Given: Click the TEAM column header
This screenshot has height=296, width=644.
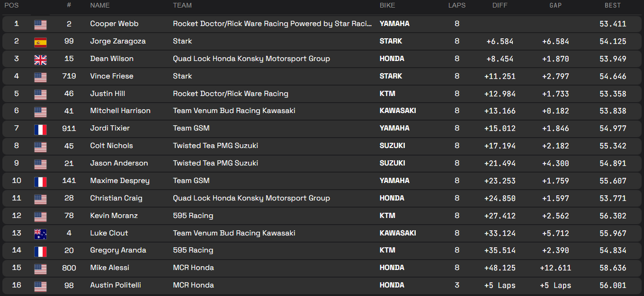Looking at the screenshot, I should pyautogui.click(x=183, y=6).
